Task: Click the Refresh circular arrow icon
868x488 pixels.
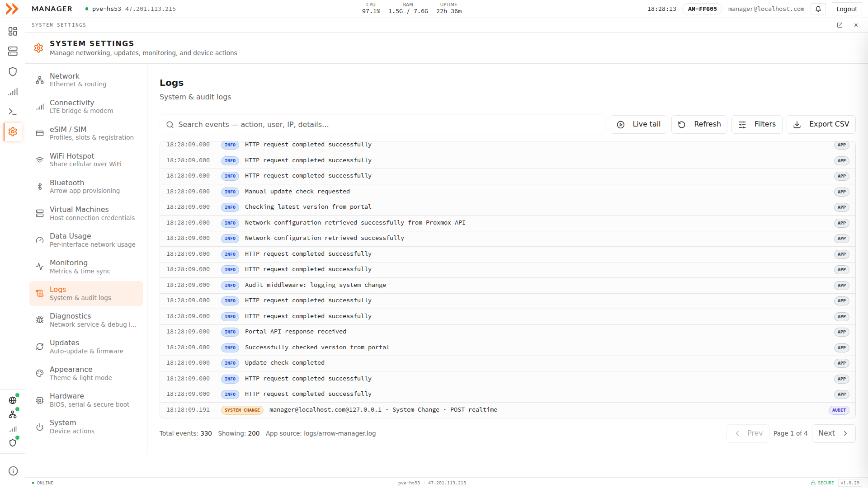Action: pyautogui.click(x=682, y=125)
